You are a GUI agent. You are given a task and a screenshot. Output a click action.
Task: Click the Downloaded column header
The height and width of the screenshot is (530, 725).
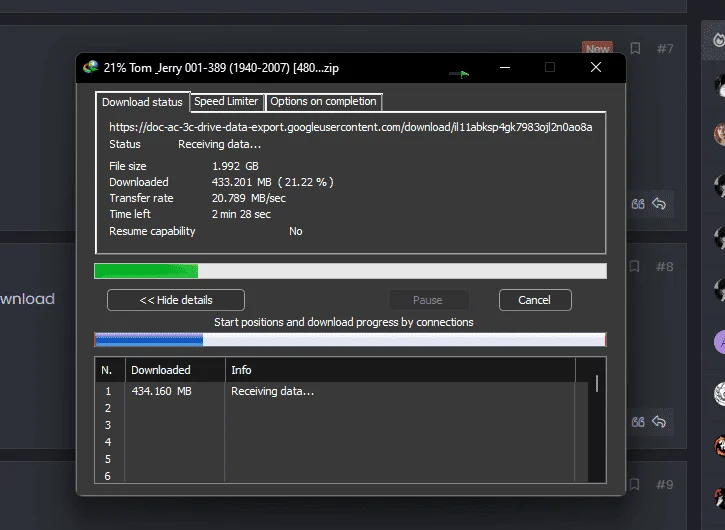175,370
